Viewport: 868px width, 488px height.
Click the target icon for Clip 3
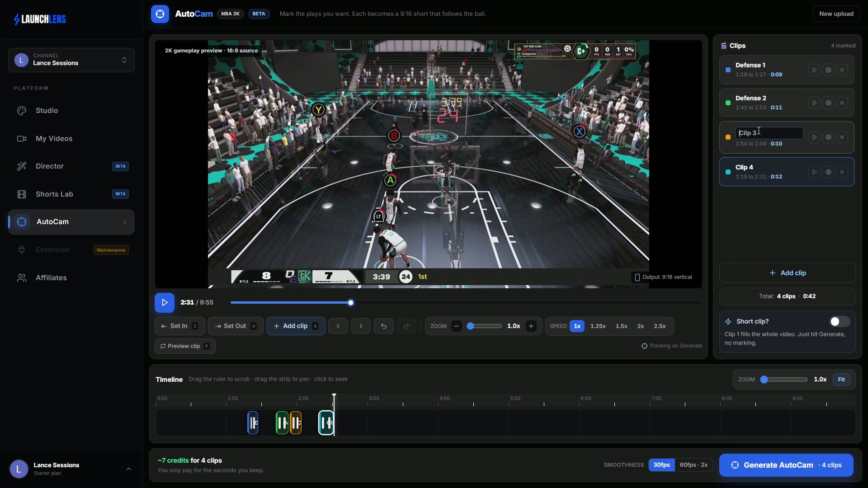coord(828,137)
